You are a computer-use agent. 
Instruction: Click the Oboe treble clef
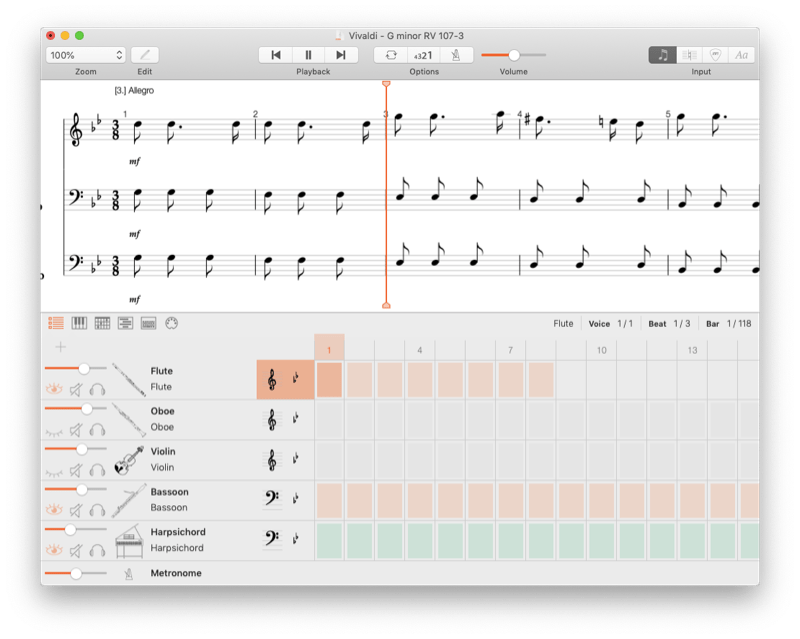tap(272, 420)
